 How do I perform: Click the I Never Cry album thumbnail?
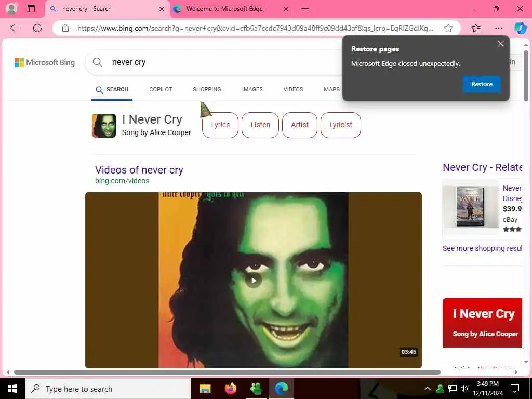point(104,126)
